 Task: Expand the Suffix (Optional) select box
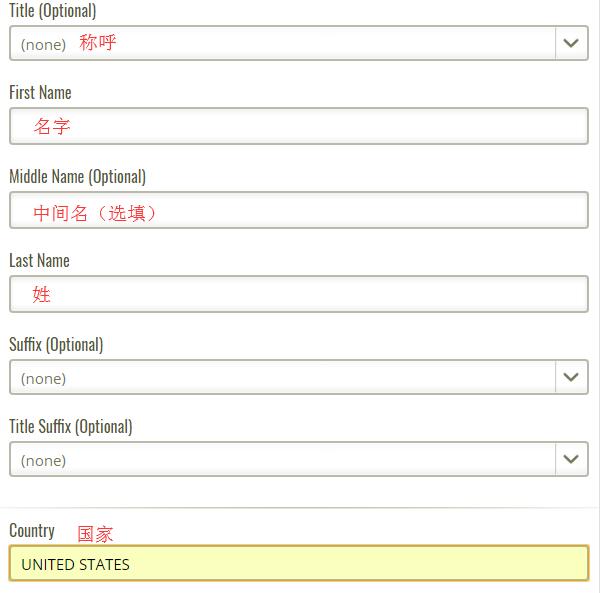299,377
